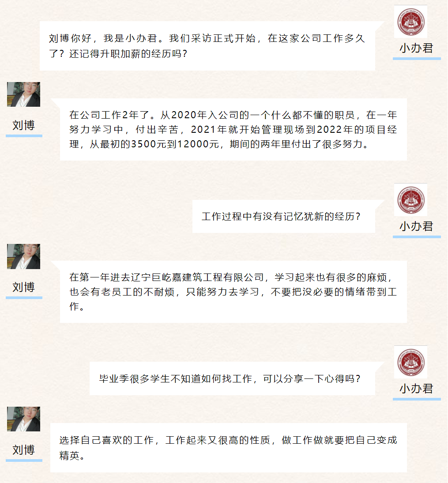Click the first 小办君 college logo avatar

[x=410, y=22]
